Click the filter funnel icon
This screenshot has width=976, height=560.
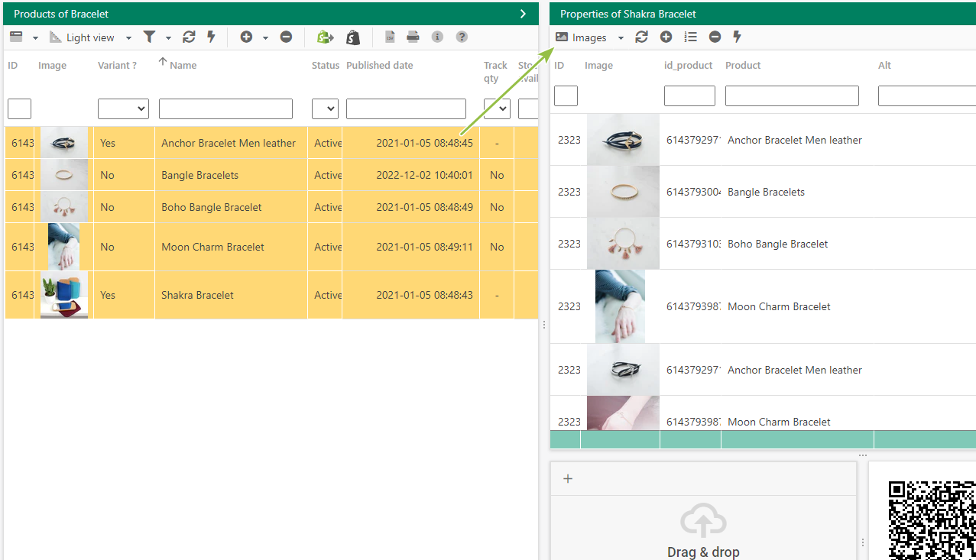click(x=150, y=37)
